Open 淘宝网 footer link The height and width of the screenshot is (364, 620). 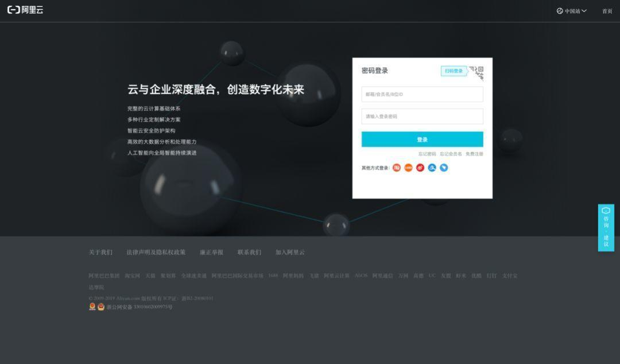tap(133, 276)
